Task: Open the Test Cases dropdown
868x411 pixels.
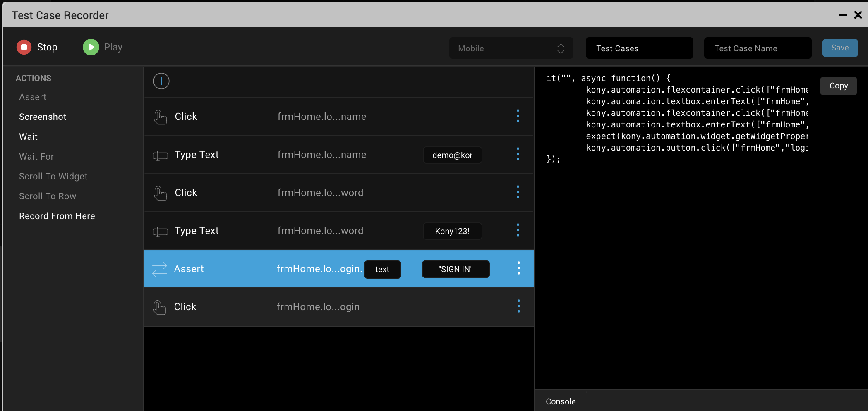Action: [x=639, y=48]
